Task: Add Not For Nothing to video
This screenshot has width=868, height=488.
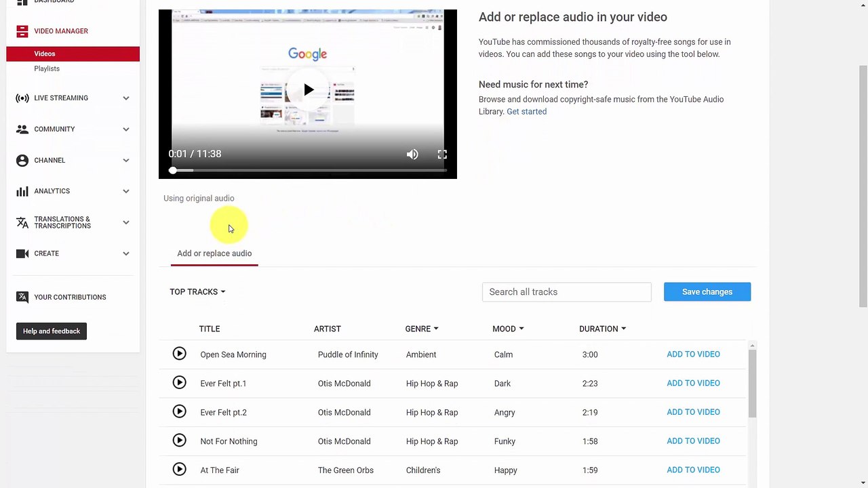Action: pos(693,441)
